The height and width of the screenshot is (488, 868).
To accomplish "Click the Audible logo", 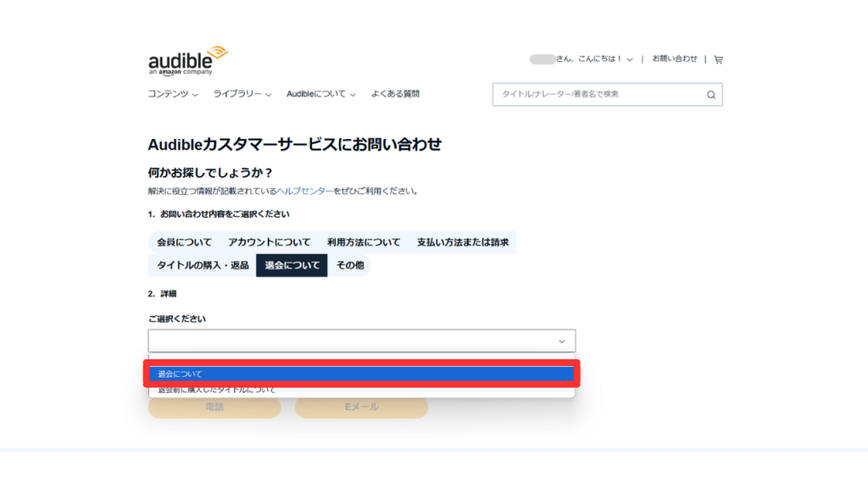I will point(187,61).
